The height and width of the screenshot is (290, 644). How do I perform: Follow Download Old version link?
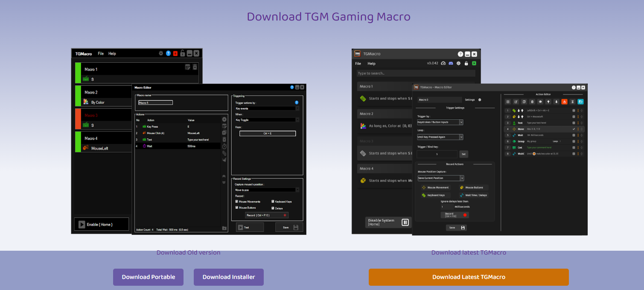189,252
